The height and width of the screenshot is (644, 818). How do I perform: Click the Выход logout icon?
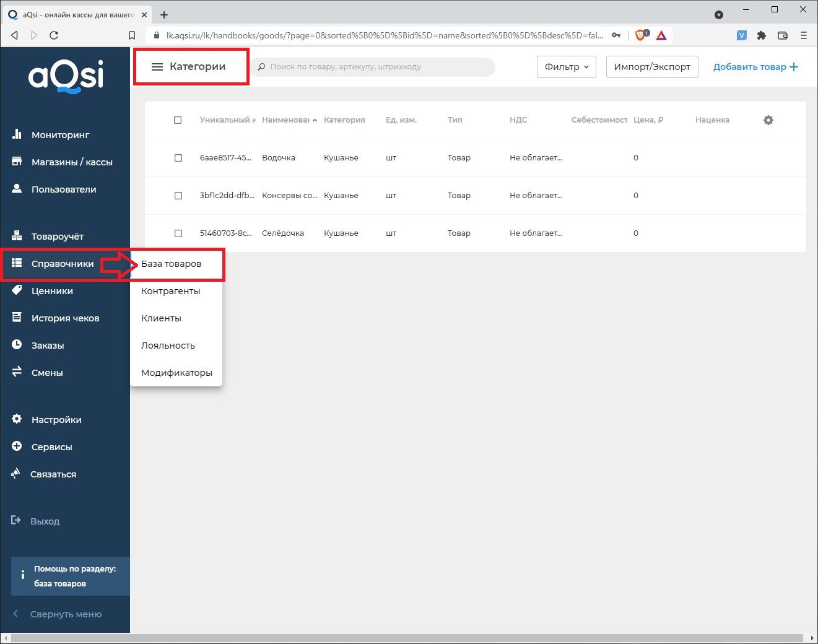click(17, 521)
